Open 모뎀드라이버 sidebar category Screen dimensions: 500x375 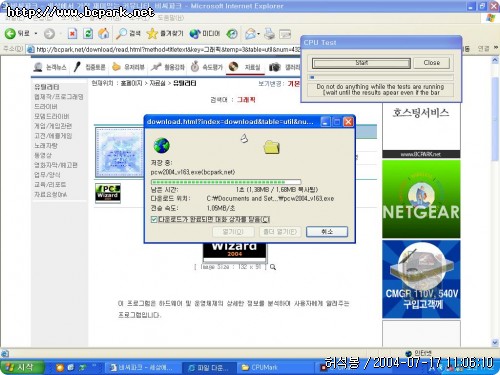tap(52, 116)
